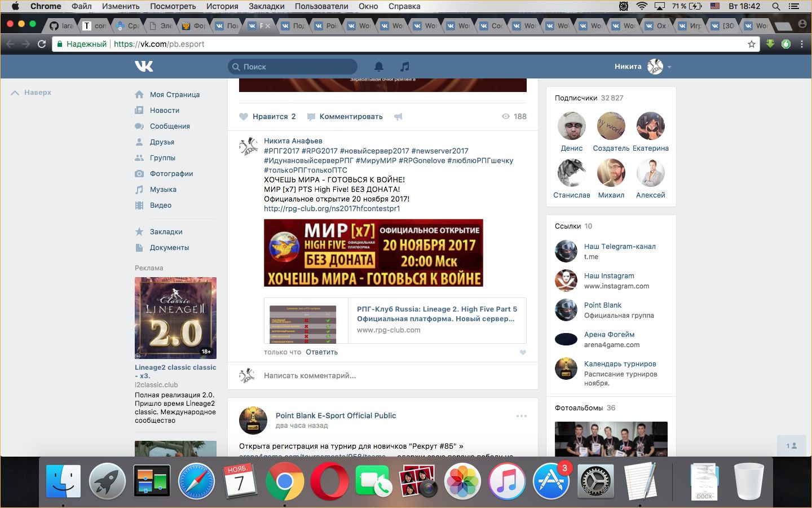Image resolution: width=812 pixels, height=508 pixels.
Task: Click the Моя Страница home icon
Action: 139,95
